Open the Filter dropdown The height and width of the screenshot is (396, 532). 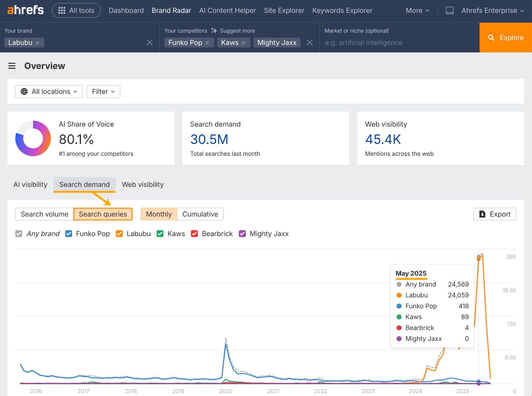point(103,92)
